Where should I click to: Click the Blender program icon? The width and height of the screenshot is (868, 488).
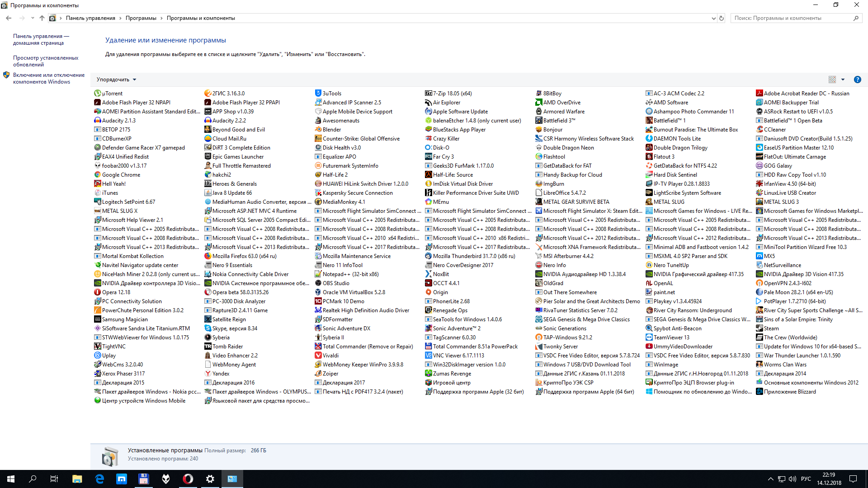318,130
